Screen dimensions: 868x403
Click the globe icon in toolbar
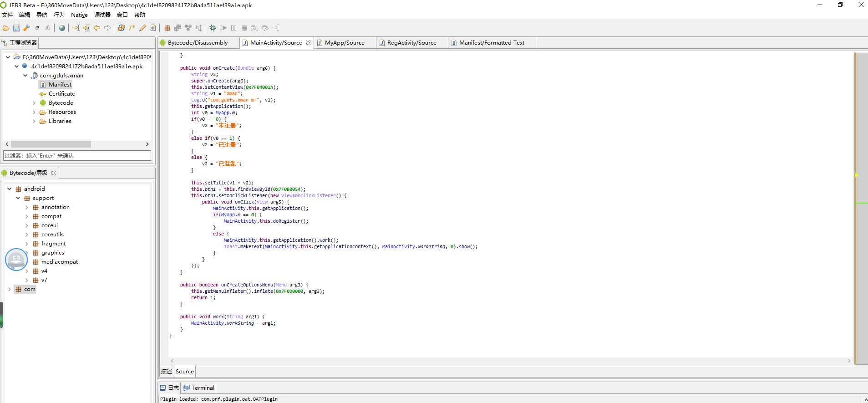62,28
